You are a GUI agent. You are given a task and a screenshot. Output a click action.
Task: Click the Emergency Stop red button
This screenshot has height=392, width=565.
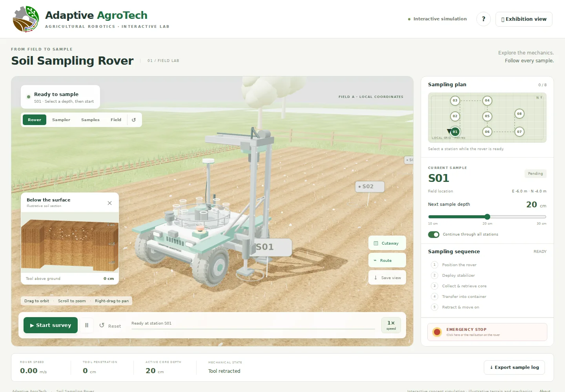[x=437, y=332]
